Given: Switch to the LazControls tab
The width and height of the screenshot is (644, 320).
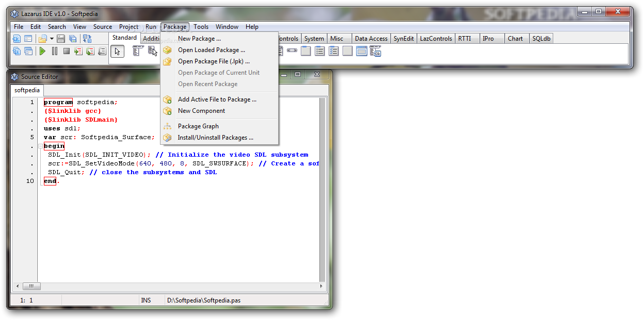Looking at the screenshot, I should [x=436, y=39].
